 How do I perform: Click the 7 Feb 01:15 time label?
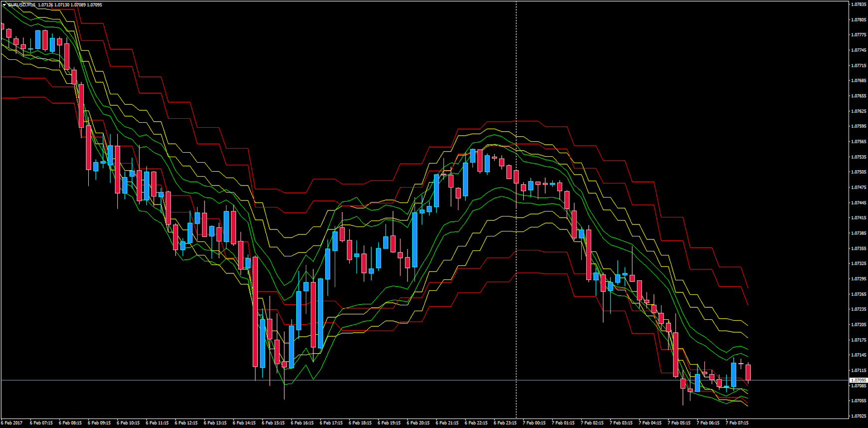pos(563,423)
